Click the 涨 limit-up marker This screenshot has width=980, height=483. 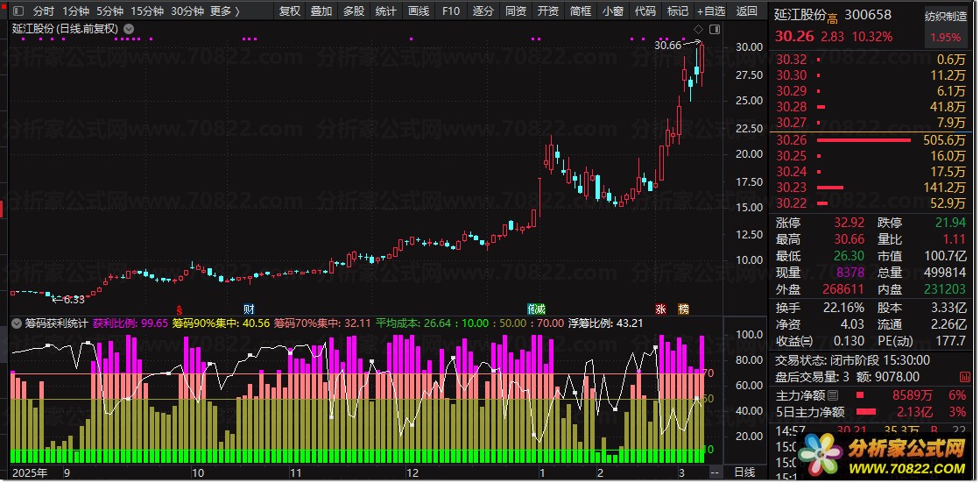661,309
